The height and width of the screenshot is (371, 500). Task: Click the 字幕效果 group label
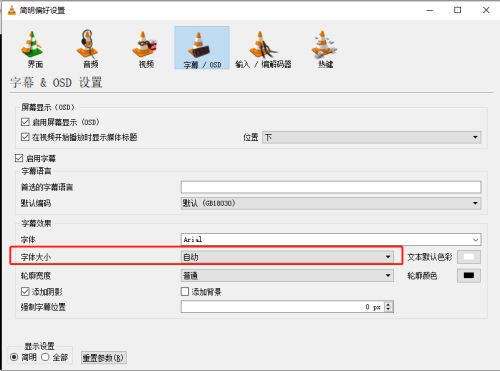[36, 223]
